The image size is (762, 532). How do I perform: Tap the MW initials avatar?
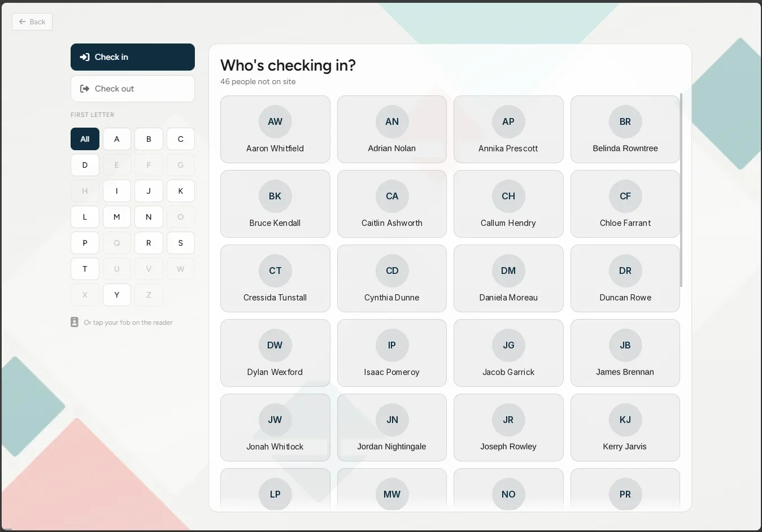coord(392,494)
